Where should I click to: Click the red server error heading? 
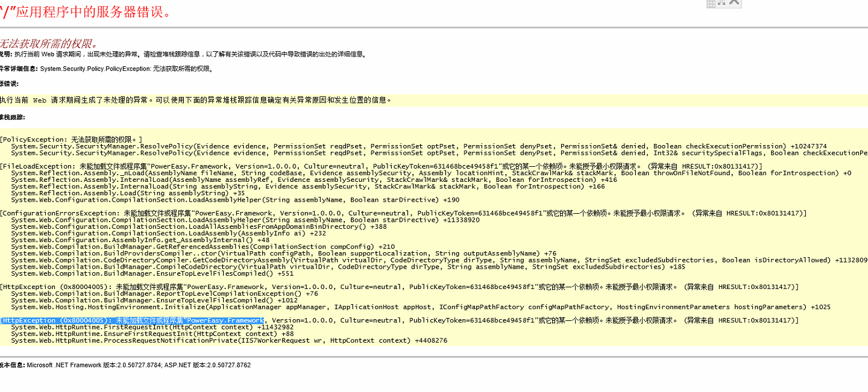[86, 12]
